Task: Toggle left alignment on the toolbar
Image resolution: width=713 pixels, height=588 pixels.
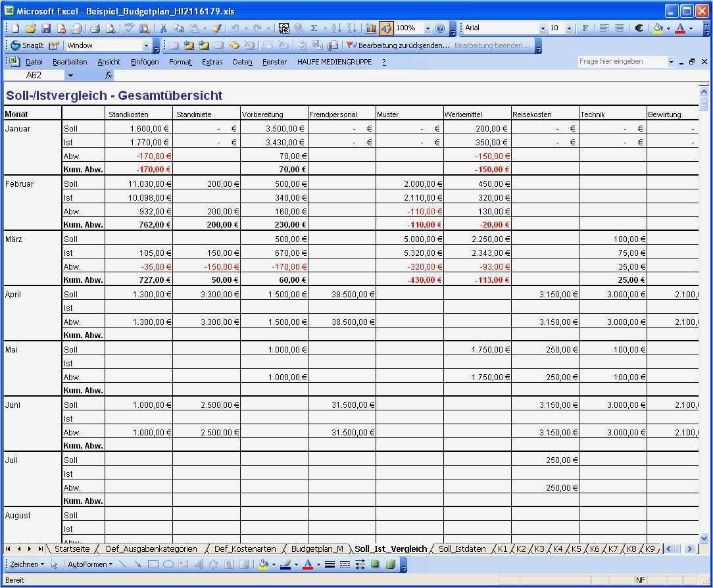Action: pos(603,28)
